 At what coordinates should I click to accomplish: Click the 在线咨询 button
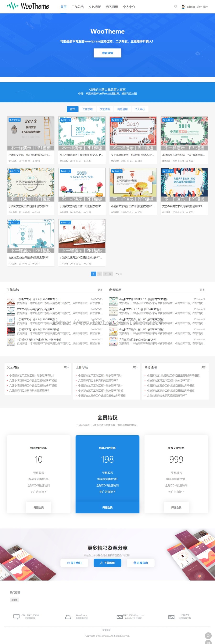tap(140, 563)
